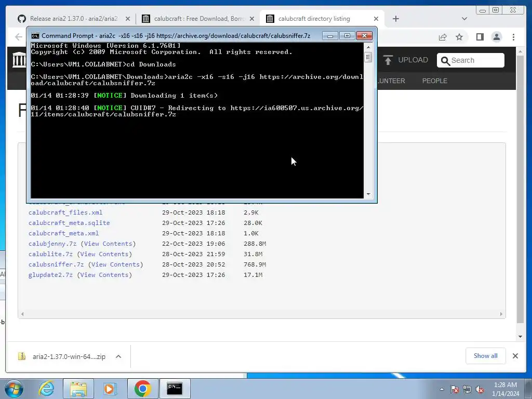Bookmark this page with the star
Viewport: 532px width, 399px height.
tap(459, 37)
